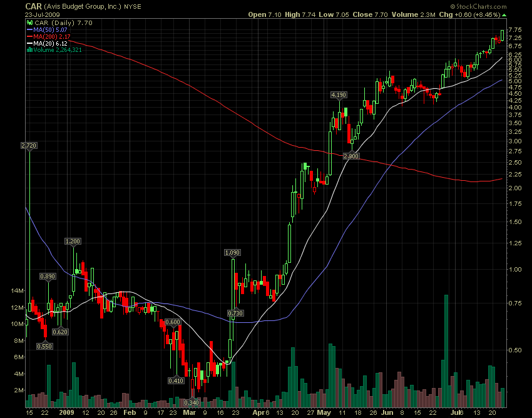Click the 0.890 price annotation
The width and height of the screenshot is (532, 418).
48,277
